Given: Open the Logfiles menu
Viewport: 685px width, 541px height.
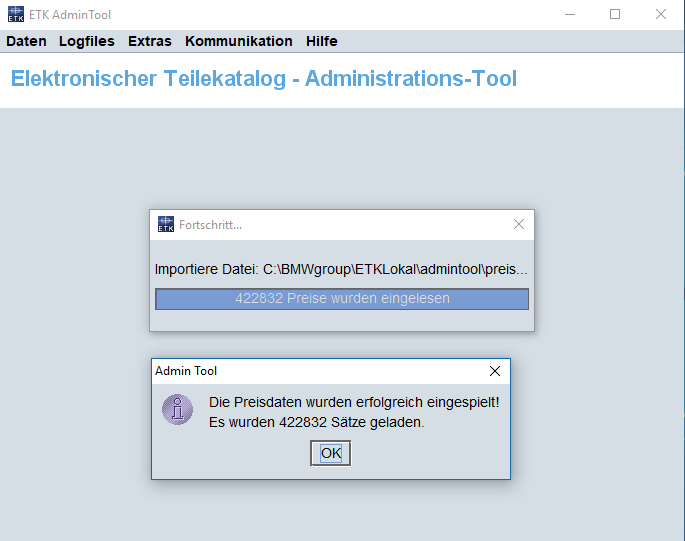Looking at the screenshot, I should (x=87, y=42).
